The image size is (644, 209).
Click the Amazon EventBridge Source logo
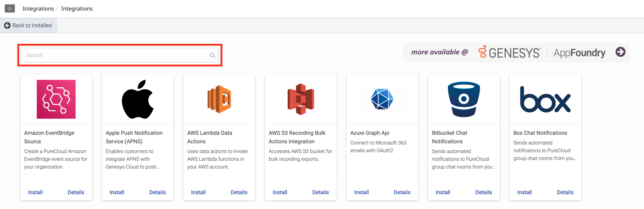tap(56, 99)
